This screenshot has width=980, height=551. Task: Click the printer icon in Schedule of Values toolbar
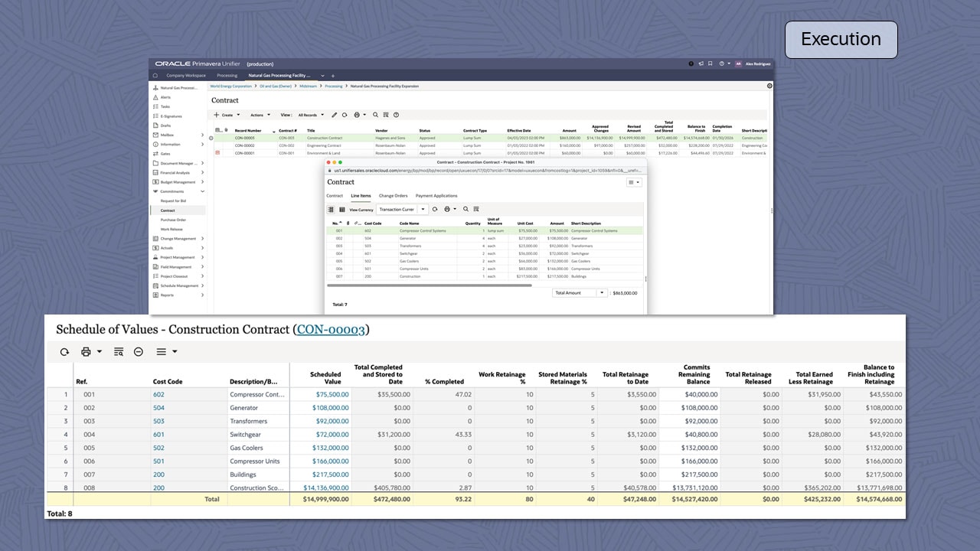[x=86, y=352]
